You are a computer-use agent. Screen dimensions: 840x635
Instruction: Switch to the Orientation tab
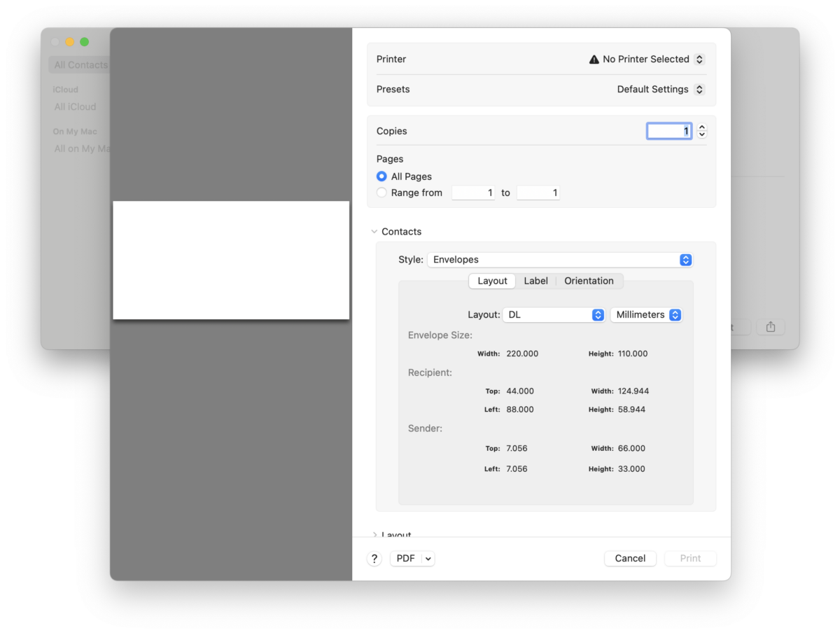[589, 281]
